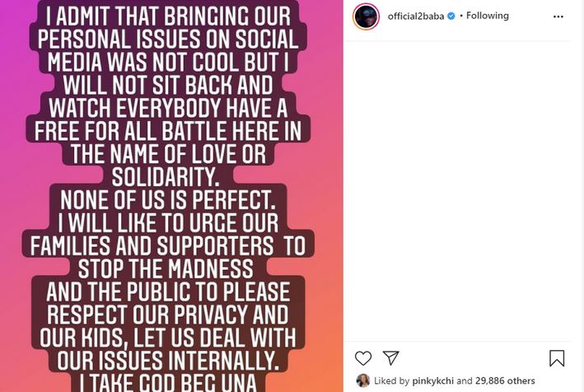Click "FREE FOR ALL BATTLE HERE IN" line
Image resolution: width=584 pixels, height=392 pixels.
coord(172,129)
